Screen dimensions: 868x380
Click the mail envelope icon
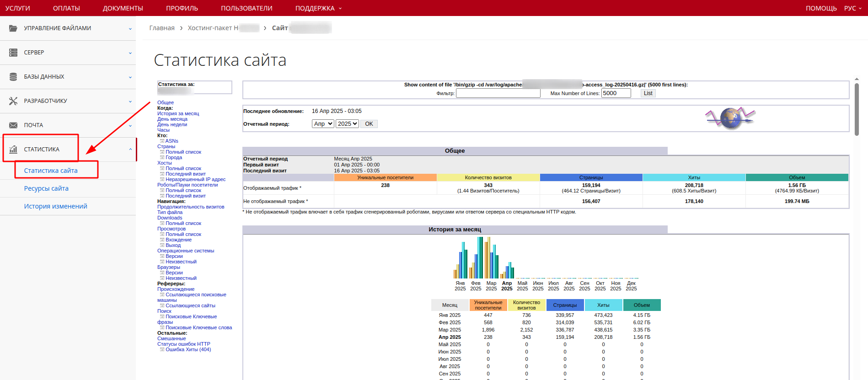coord(13,125)
